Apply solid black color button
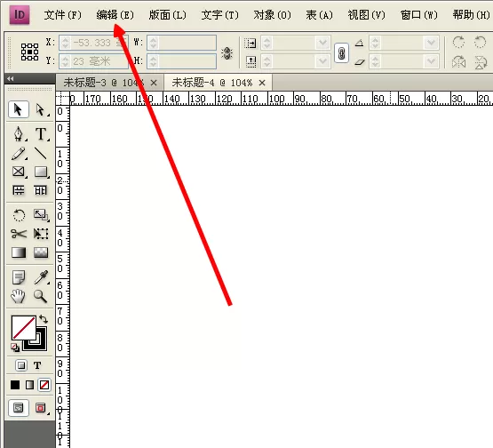The height and width of the screenshot is (448, 493). point(15,385)
